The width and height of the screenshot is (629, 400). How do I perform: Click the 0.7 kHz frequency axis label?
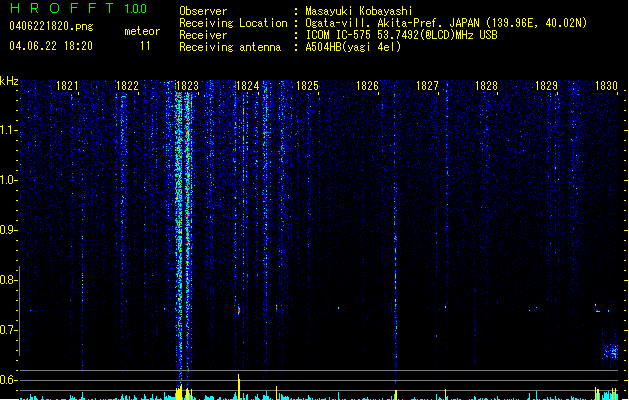(9, 330)
